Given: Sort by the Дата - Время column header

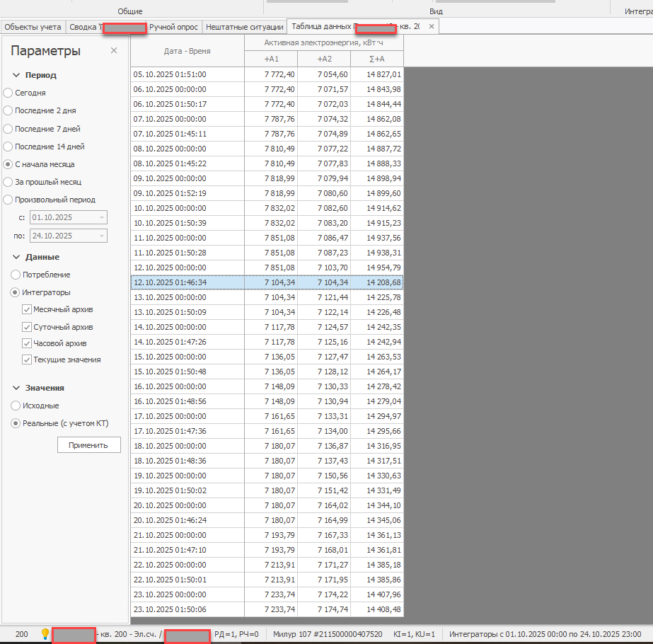Looking at the screenshot, I should (187, 51).
